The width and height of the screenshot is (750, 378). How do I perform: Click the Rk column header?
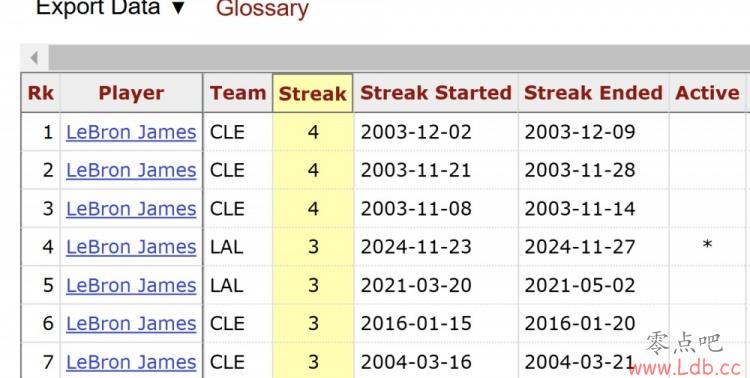point(41,93)
